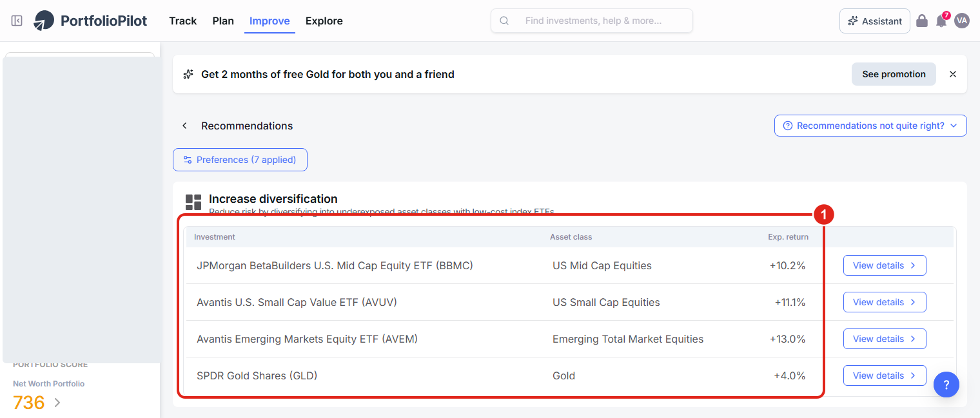980x418 pixels.
Task: Switch to the Track tab
Action: 183,21
